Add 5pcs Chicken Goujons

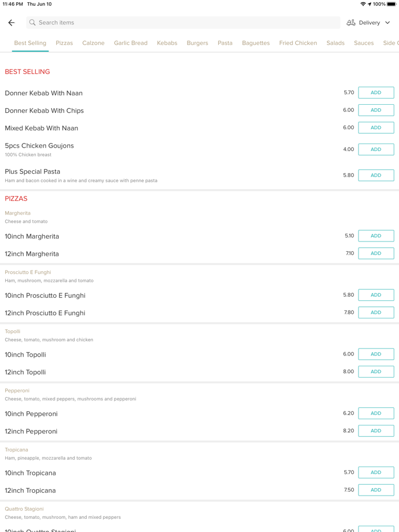(x=376, y=149)
